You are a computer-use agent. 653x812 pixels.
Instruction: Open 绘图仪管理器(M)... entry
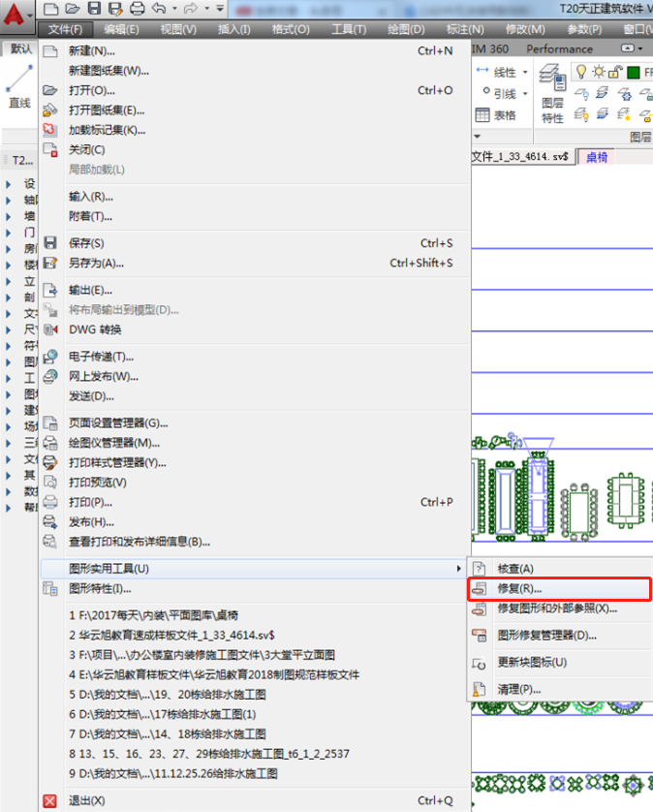coord(255,443)
